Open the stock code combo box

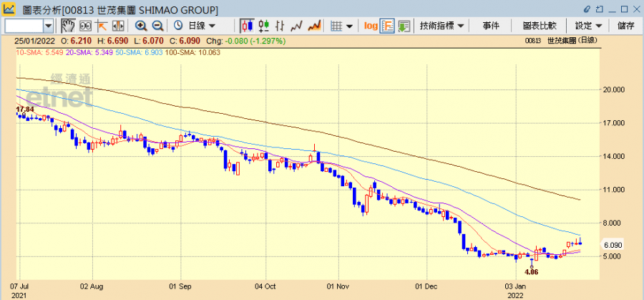pyautogui.click(x=48, y=26)
